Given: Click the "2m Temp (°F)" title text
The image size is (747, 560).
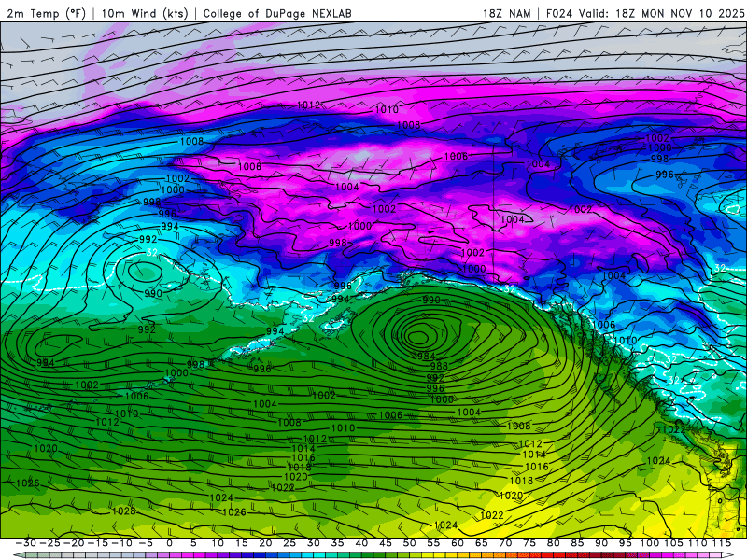Looking at the screenshot, I should click(46, 13).
